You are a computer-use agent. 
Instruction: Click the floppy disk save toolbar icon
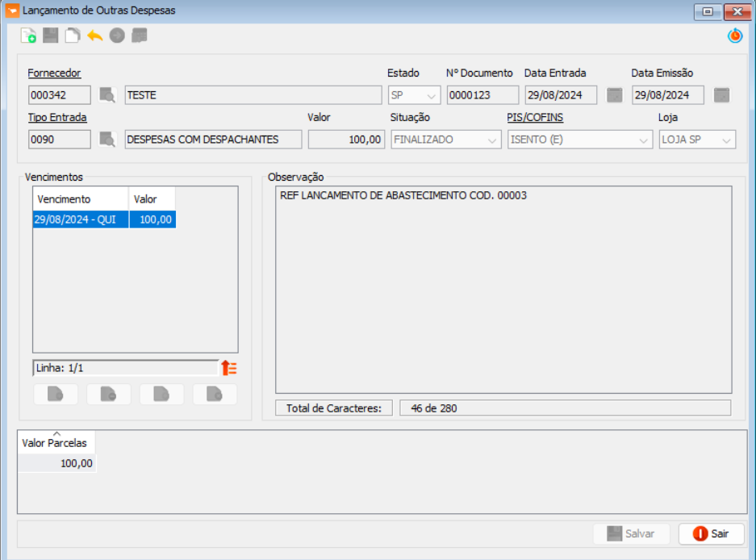coord(51,36)
